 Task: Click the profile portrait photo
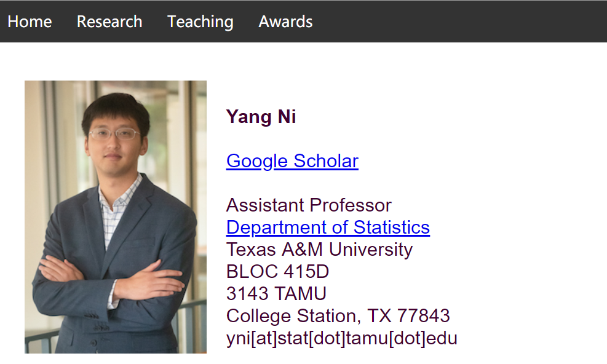point(116,216)
